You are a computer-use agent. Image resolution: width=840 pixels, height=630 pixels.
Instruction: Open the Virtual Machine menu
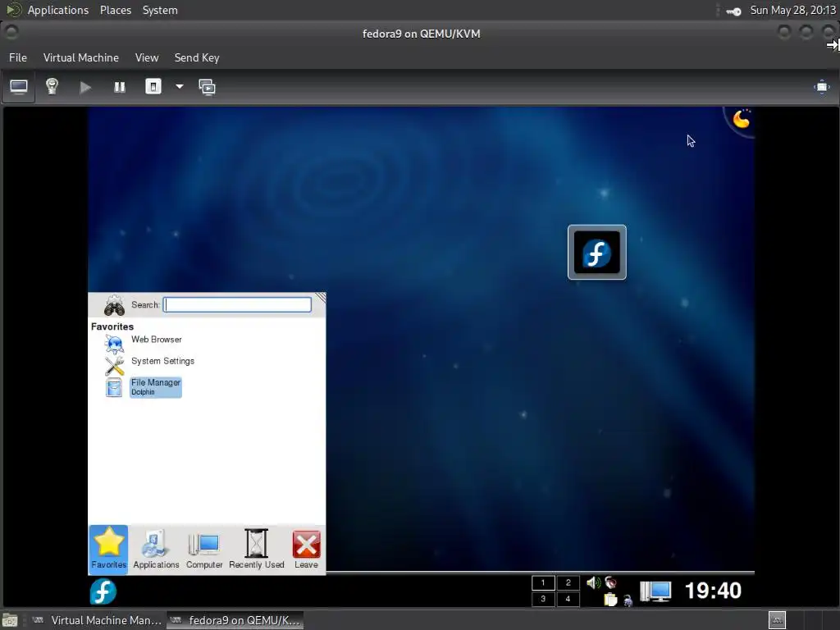point(81,57)
